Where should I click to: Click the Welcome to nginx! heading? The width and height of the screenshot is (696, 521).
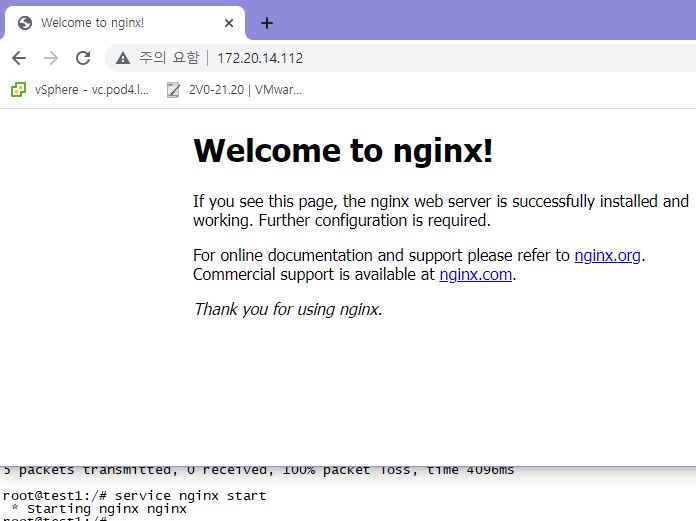pos(343,151)
